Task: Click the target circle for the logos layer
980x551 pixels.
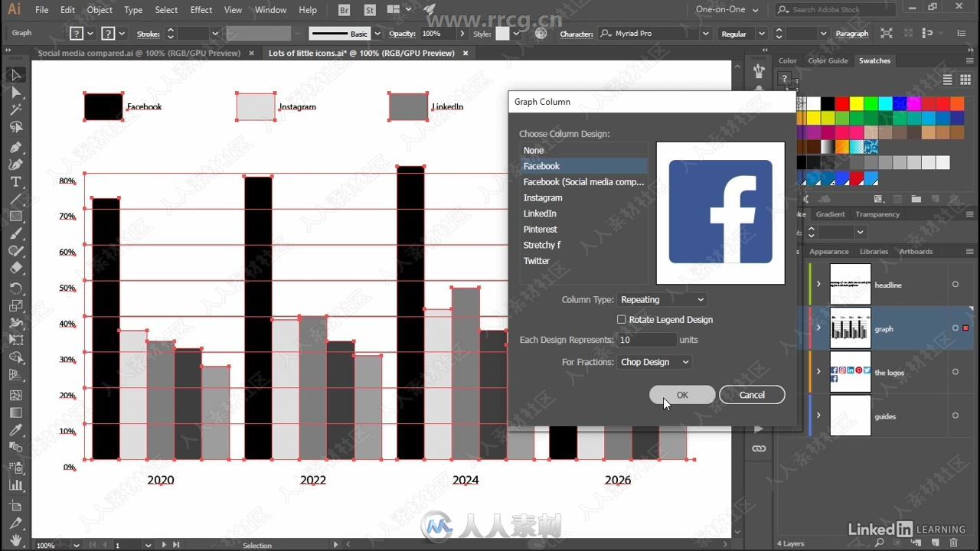Action: tap(955, 372)
